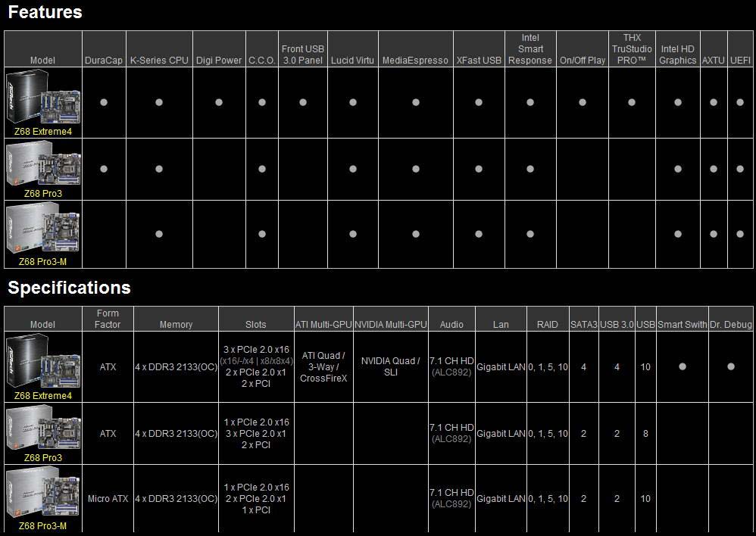756x536 pixels.
Task: Open the Z68 Pro3-M product image under Features
Action: tap(42, 229)
